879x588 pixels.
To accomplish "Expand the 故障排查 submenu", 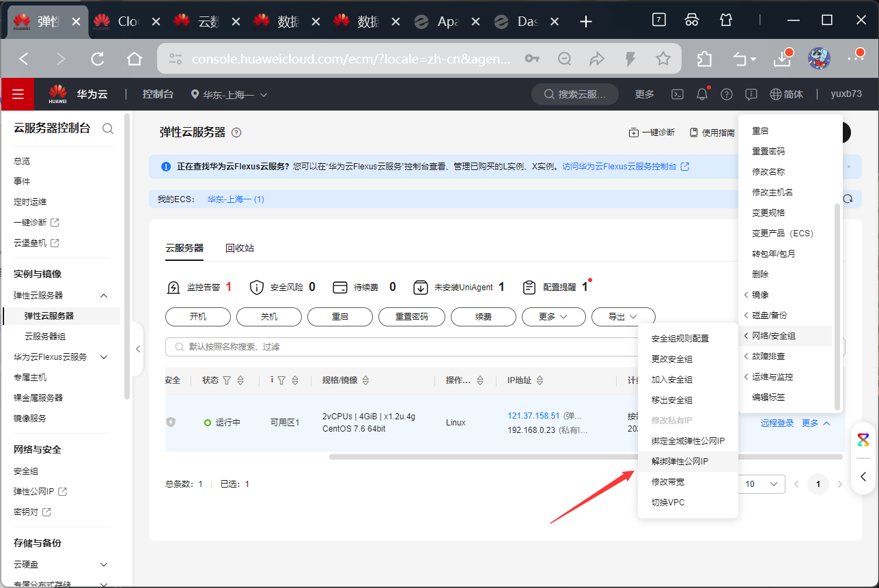I will 787,356.
